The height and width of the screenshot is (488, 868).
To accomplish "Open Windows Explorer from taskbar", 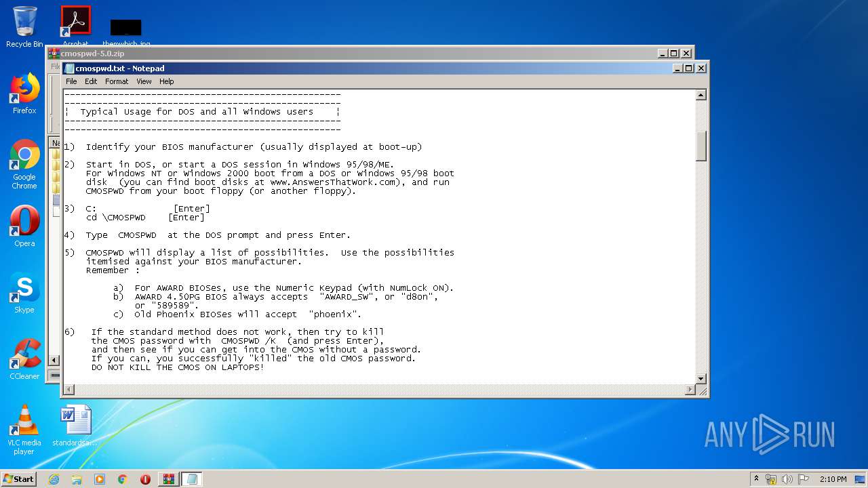I will tap(77, 479).
